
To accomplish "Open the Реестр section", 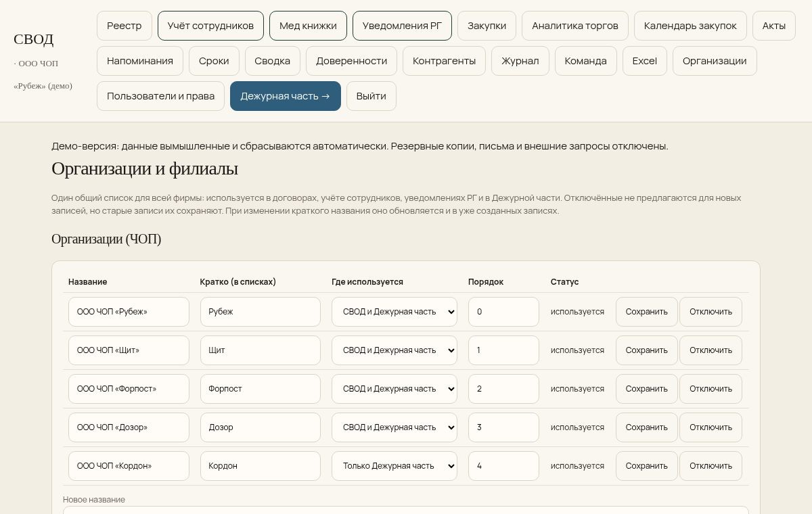I will (x=125, y=26).
